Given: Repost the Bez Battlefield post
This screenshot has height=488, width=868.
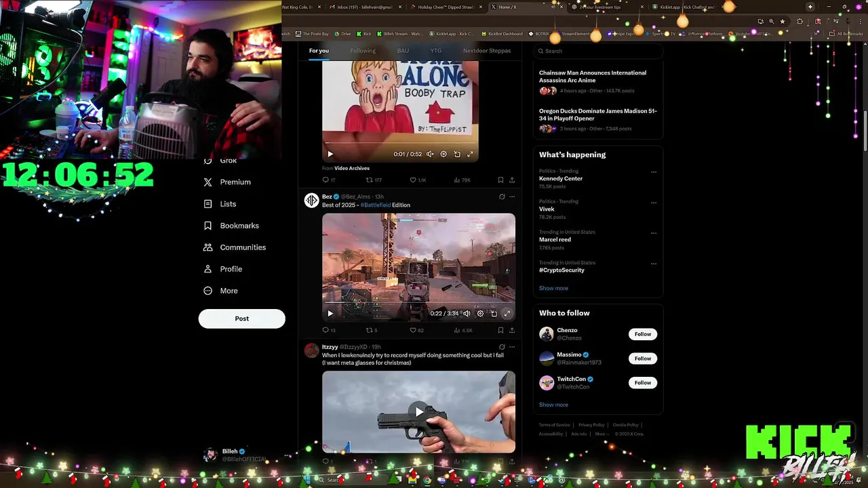Looking at the screenshot, I should (372, 331).
